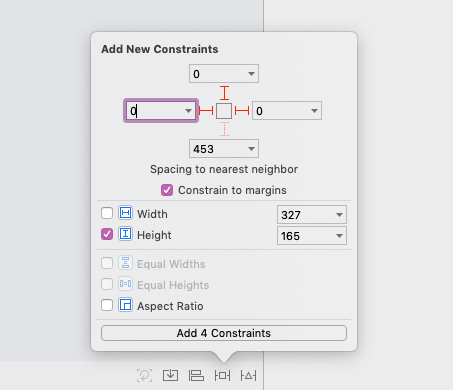Expand the bottom spacing 453 dropdown
453x390 pixels.
pos(251,149)
